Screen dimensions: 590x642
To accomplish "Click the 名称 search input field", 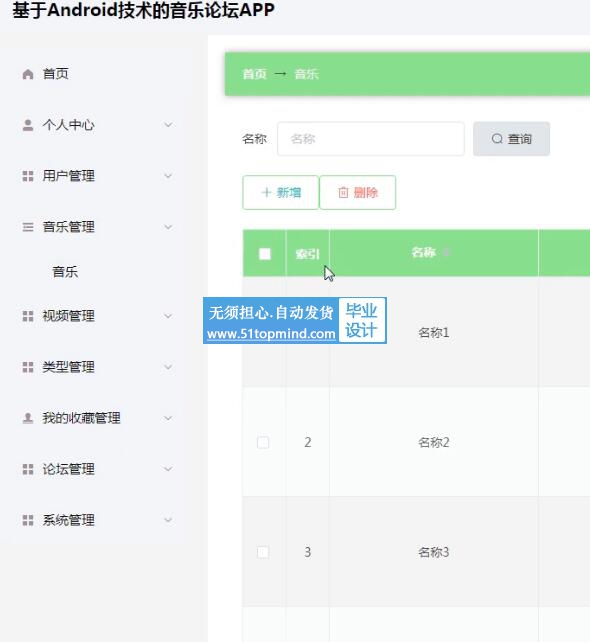I will (371, 139).
